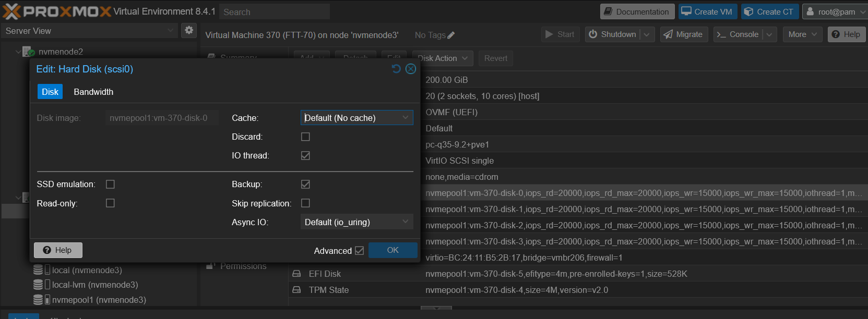Confirm with the OK button

coord(393,250)
